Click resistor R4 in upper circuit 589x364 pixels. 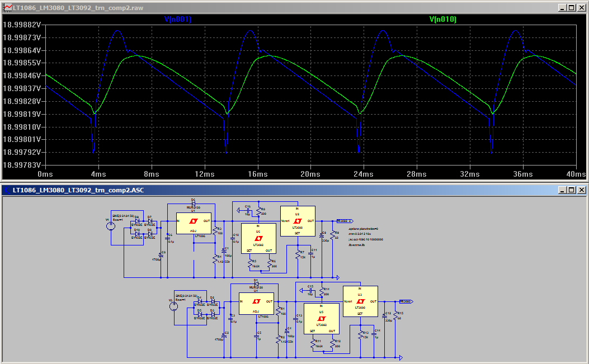215,259
